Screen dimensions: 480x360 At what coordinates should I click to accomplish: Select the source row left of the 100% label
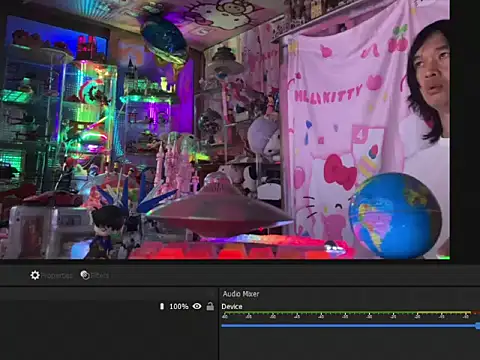click(x=79, y=306)
